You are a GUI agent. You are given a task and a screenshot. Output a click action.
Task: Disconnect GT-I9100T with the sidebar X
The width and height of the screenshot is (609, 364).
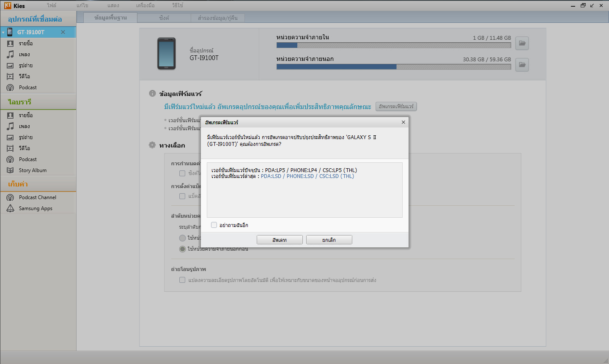[x=63, y=32]
